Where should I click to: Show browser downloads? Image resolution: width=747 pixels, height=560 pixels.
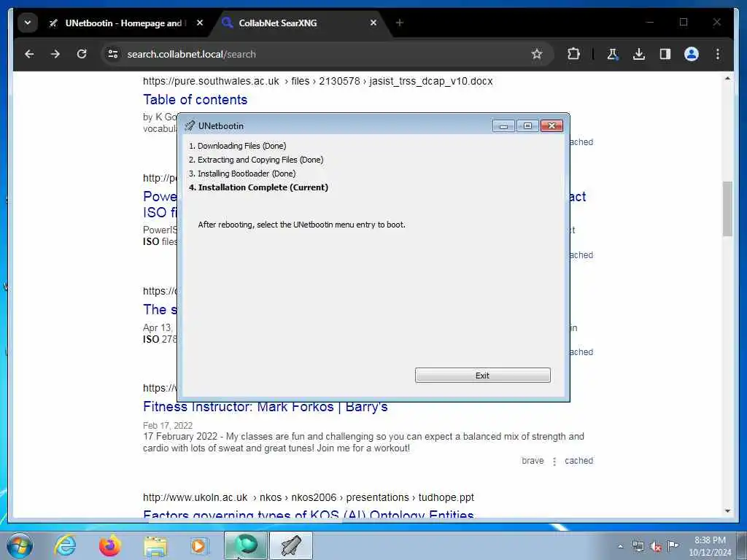click(x=639, y=54)
